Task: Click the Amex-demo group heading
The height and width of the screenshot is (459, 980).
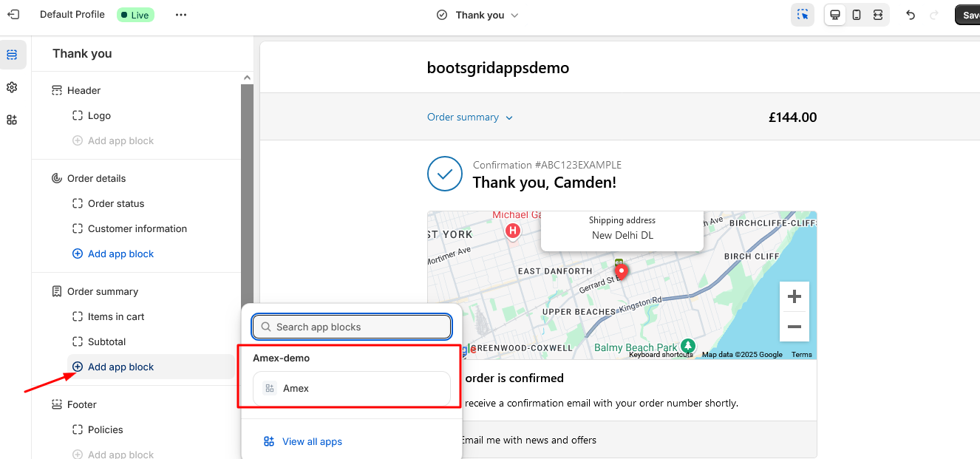Action: 282,358
